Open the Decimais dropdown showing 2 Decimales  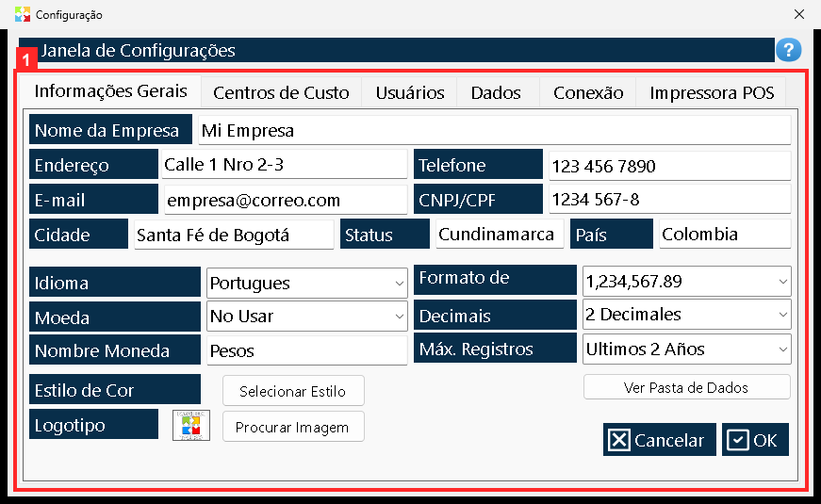[x=686, y=314]
